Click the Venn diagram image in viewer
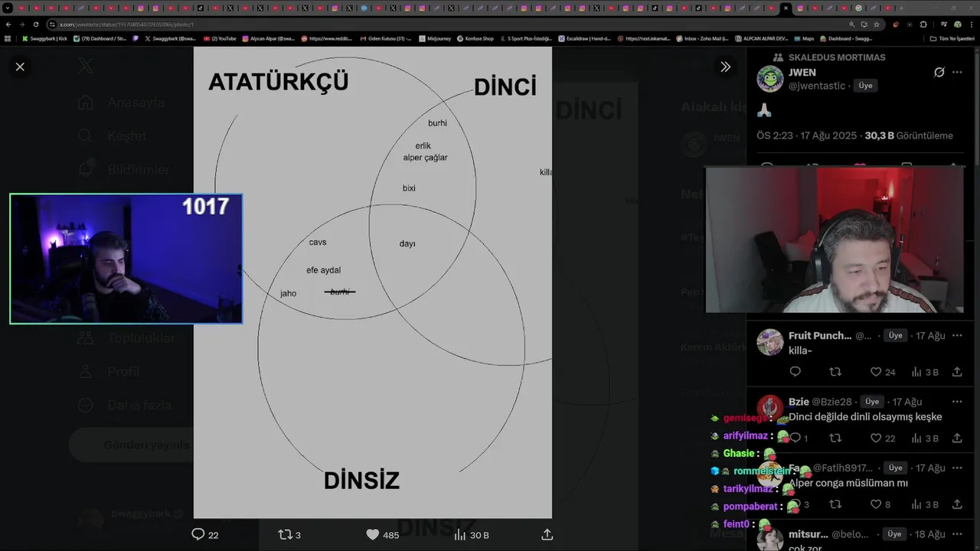The image size is (980, 551). 372,282
